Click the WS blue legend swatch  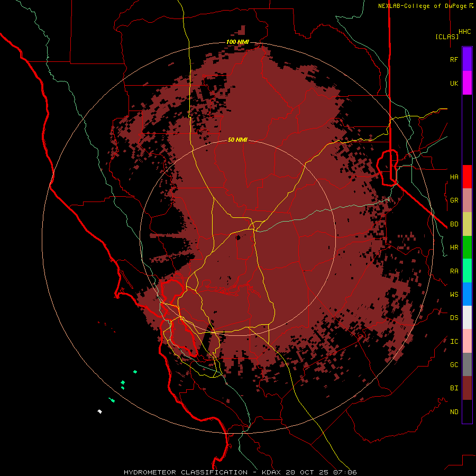(x=467, y=294)
